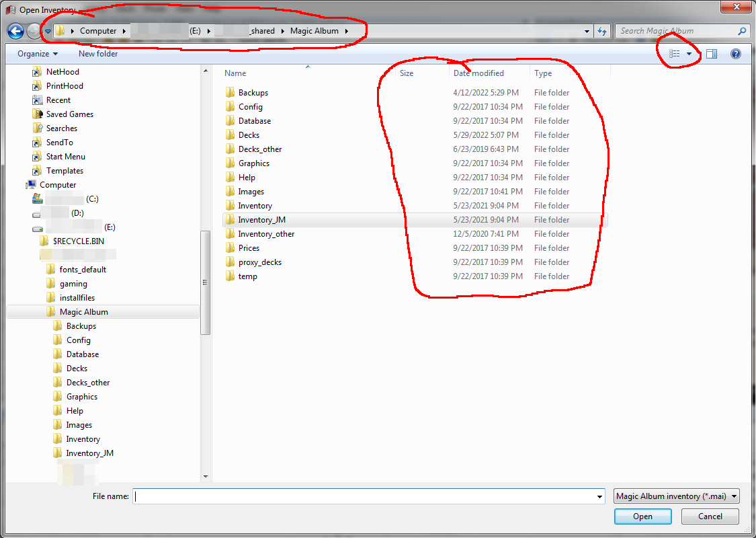
Task: Select the Inventory_JM folder in file list
Action: click(x=415, y=219)
